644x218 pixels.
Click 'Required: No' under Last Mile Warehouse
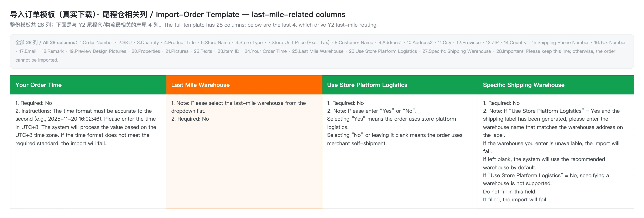[x=190, y=119]
